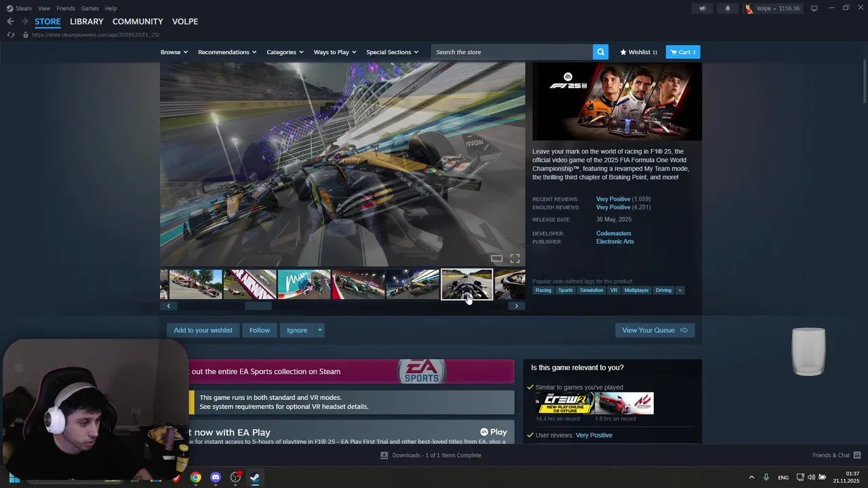Viewport: 868px width, 488px height.
Task: Open the Friends menu
Action: click(66, 8)
